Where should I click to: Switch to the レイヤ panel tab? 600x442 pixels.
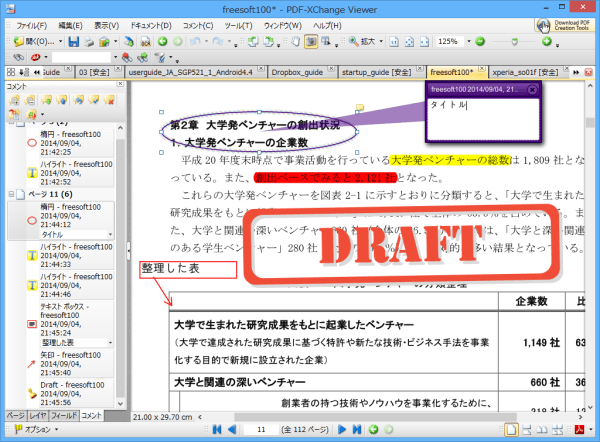coord(37,414)
